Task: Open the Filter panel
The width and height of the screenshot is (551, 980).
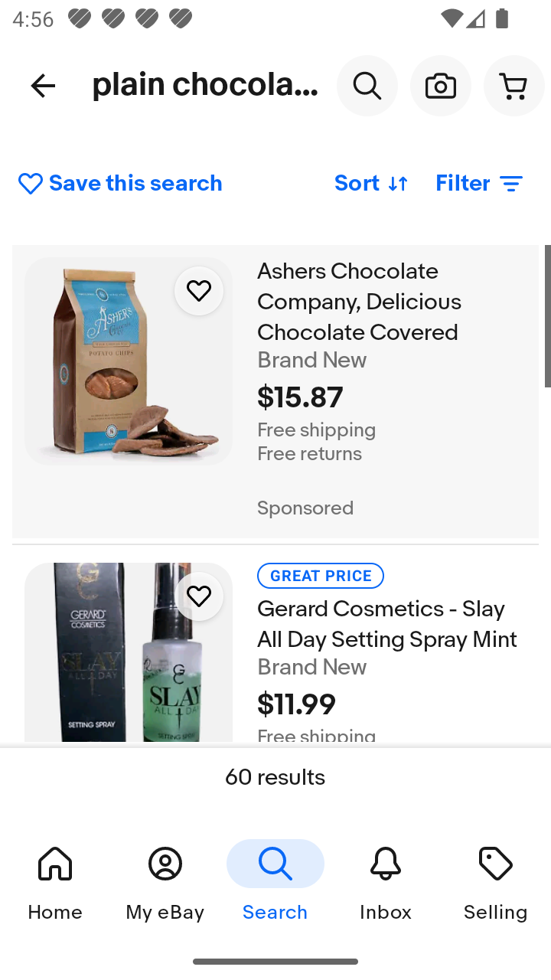Action: click(x=463, y=184)
